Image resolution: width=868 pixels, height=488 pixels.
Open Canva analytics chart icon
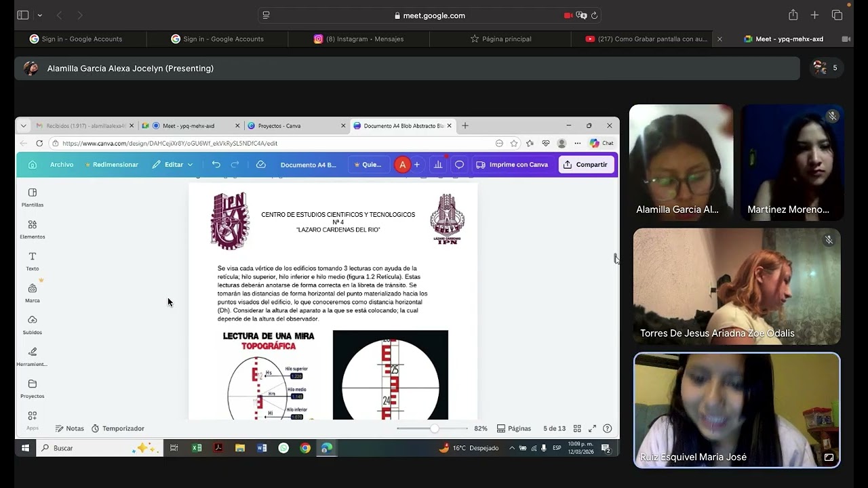click(x=438, y=165)
